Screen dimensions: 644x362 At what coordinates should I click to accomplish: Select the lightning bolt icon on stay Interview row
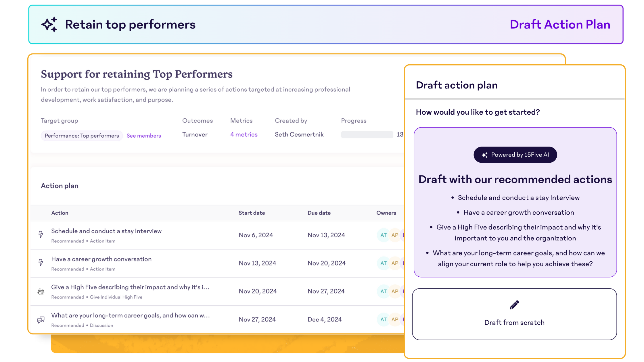[x=41, y=234]
